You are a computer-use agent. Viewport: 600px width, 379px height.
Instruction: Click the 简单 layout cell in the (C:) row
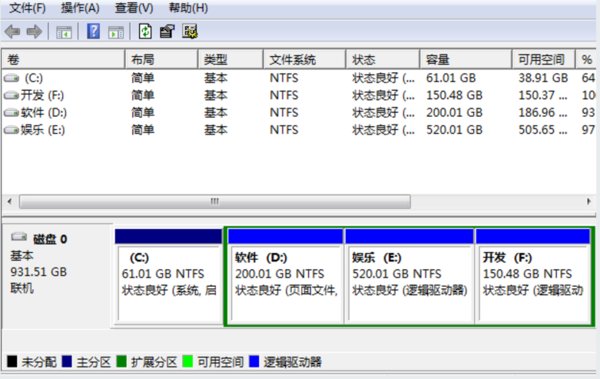(x=143, y=78)
